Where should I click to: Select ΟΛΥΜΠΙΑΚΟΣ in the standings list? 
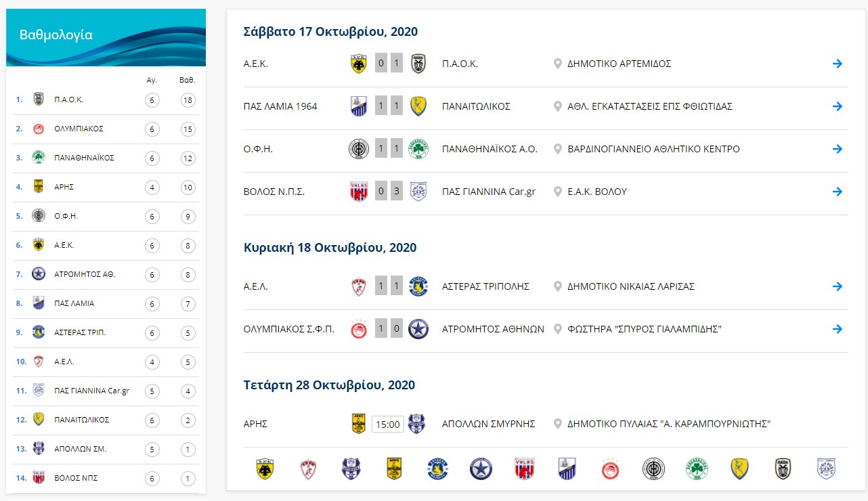point(79,129)
